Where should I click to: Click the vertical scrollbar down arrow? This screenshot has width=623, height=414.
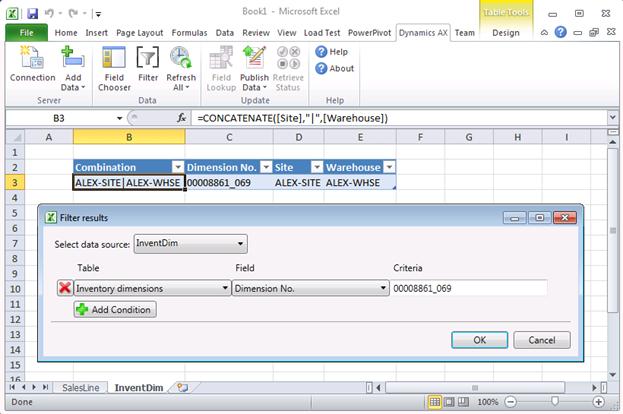[613, 375]
